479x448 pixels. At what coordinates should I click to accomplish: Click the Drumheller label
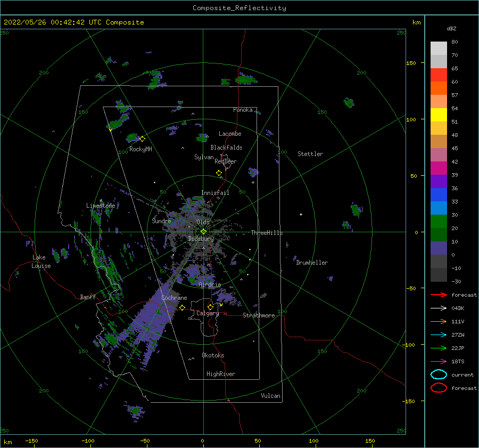[x=312, y=263]
